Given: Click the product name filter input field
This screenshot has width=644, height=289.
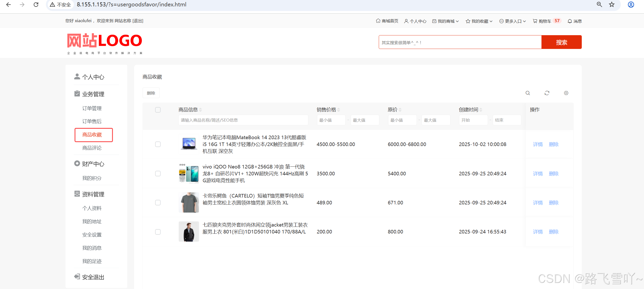Looking at the screenshot, I should pyautogui.click(x=243, y=120).
